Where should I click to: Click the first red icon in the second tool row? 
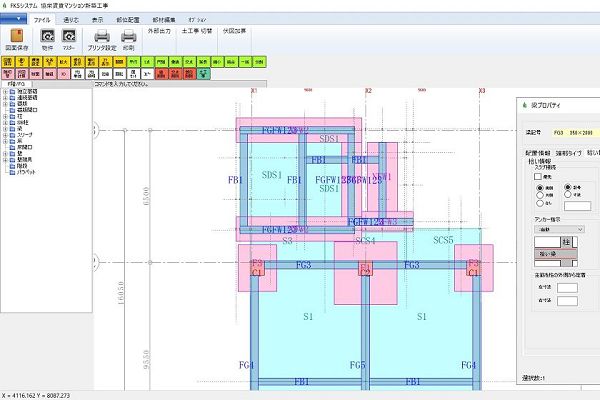click(161, 73)
